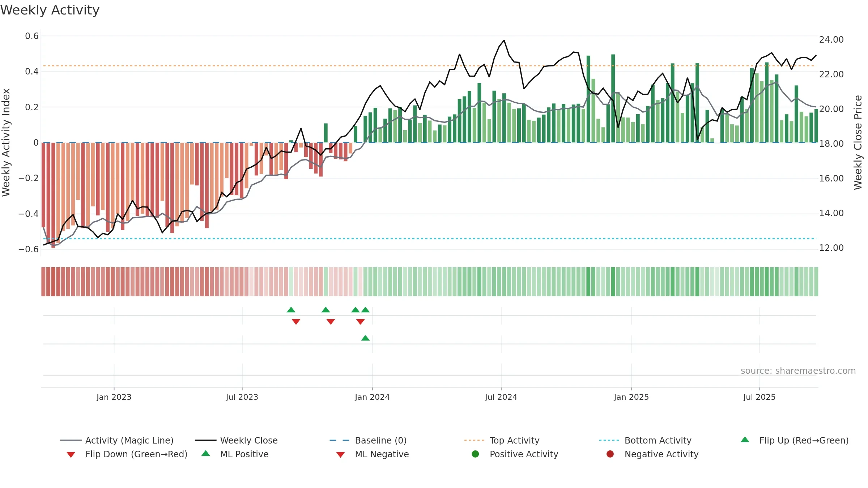Toggle the Activity (Magic Line) legend entry

pos(117,440)
